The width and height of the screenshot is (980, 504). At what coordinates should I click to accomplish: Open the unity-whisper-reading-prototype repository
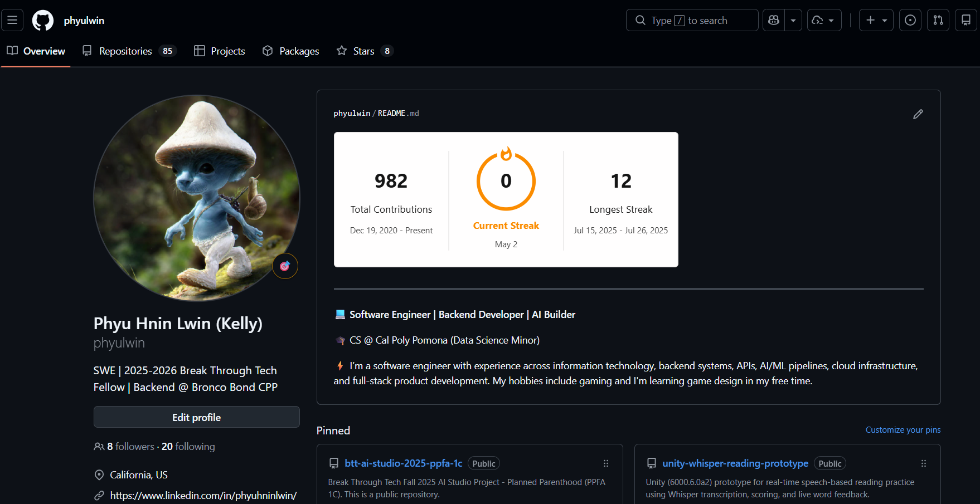click(x=735, y=463)
